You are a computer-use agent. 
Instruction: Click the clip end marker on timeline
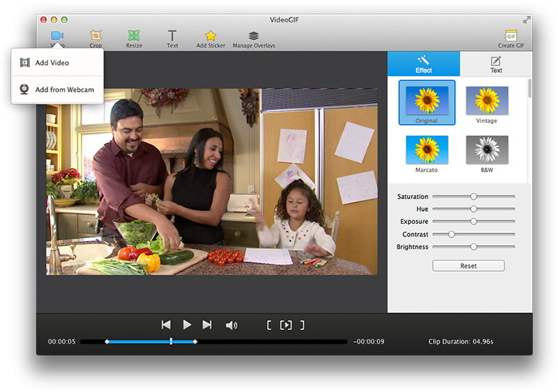pos(195,342)
